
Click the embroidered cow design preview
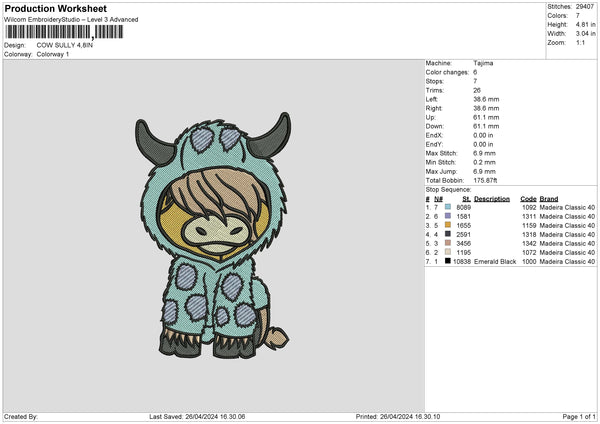[x=213, y=235]
